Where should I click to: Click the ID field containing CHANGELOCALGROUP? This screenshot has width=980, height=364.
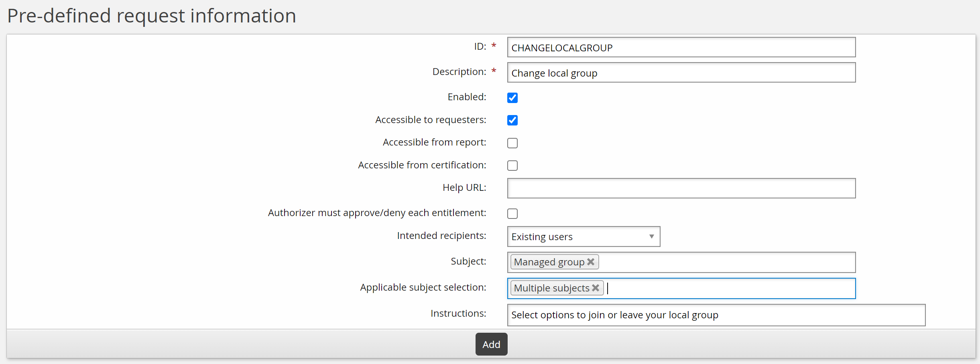click(x=681, y=48)
